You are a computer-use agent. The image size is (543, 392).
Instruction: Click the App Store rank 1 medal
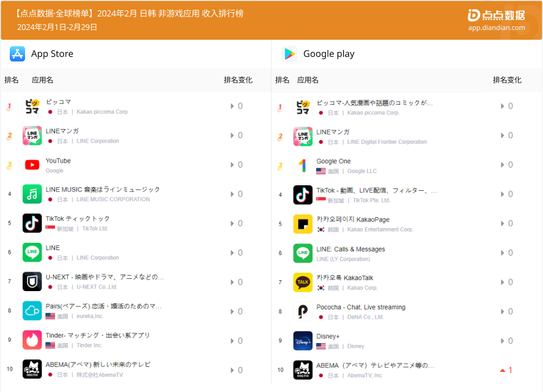9,107
